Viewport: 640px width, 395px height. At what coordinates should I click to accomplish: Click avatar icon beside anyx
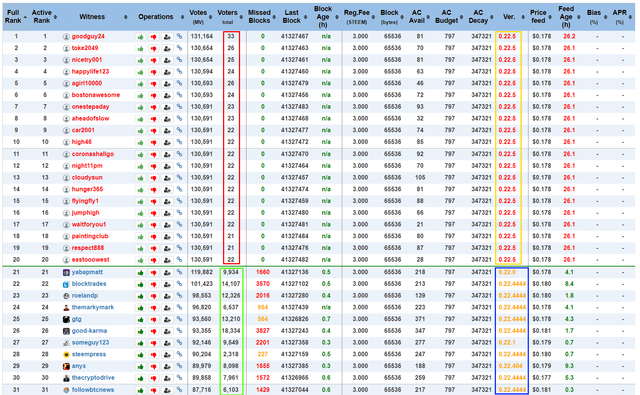pos(66,366)
